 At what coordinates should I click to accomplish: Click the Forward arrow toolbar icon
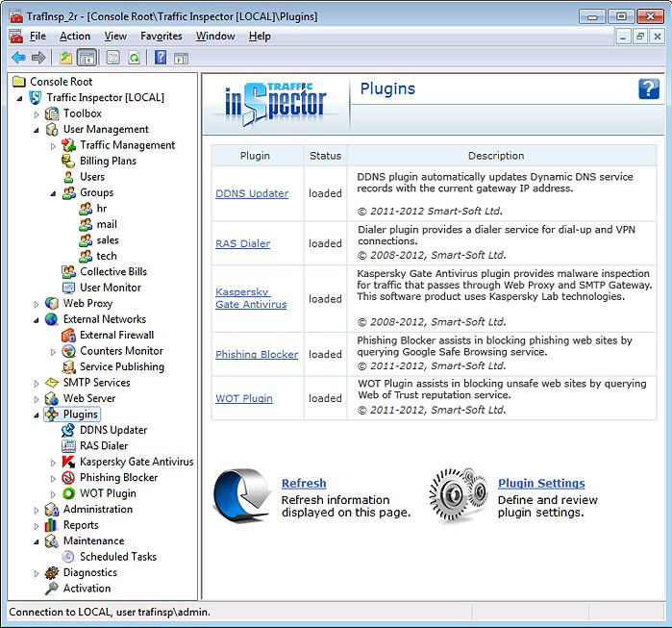pos(38,57)
